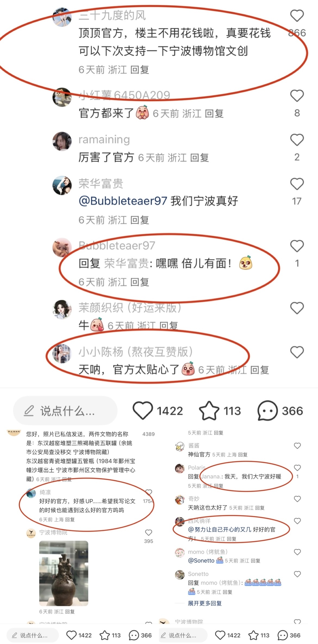
Task: Tap heart on 小红薯6450A209's comment
Action: click(297, 96)
